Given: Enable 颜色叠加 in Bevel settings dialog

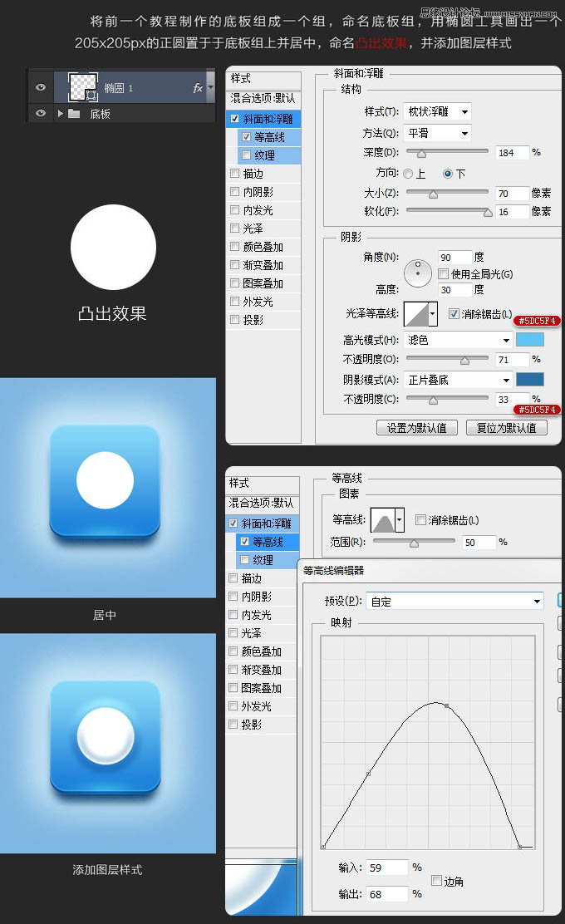Looking at the screenshot, I should (x=234, y=246).
